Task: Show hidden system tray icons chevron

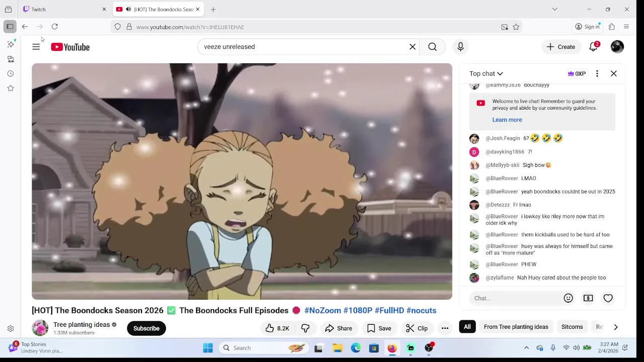Action: coord(526,348)
